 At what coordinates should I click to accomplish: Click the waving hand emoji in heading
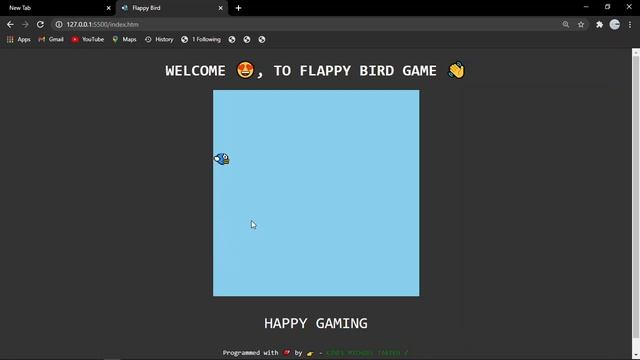click(456, 70)
